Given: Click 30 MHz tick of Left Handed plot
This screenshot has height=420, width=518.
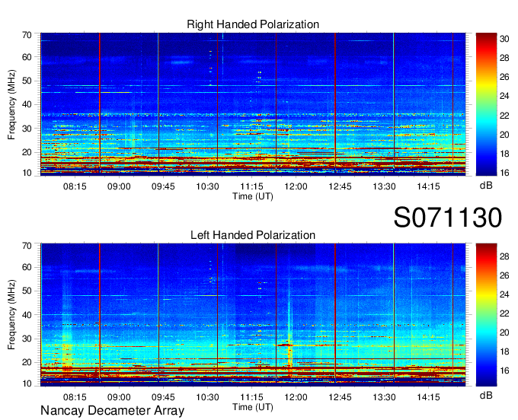Looking at the screenshot, I should [27, 339].
